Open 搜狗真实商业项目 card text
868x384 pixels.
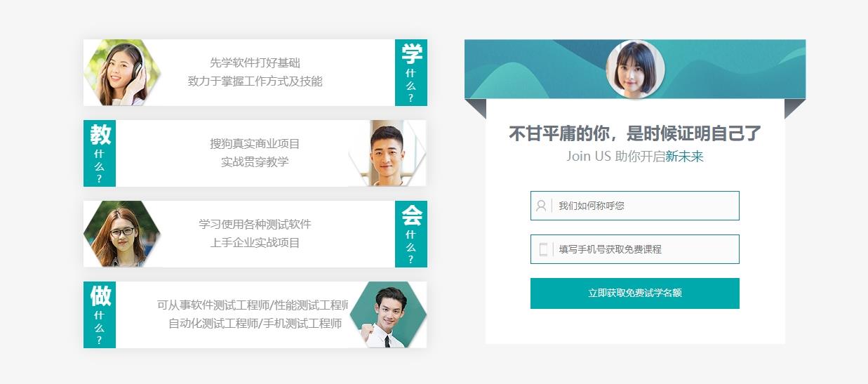pos(255,143)
